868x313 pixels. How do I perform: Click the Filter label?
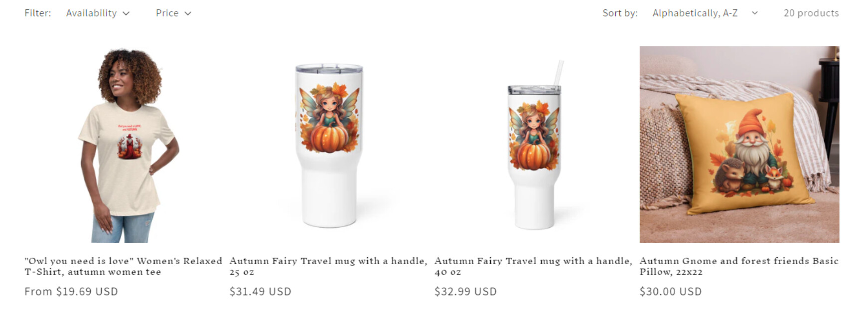(38, 13)
